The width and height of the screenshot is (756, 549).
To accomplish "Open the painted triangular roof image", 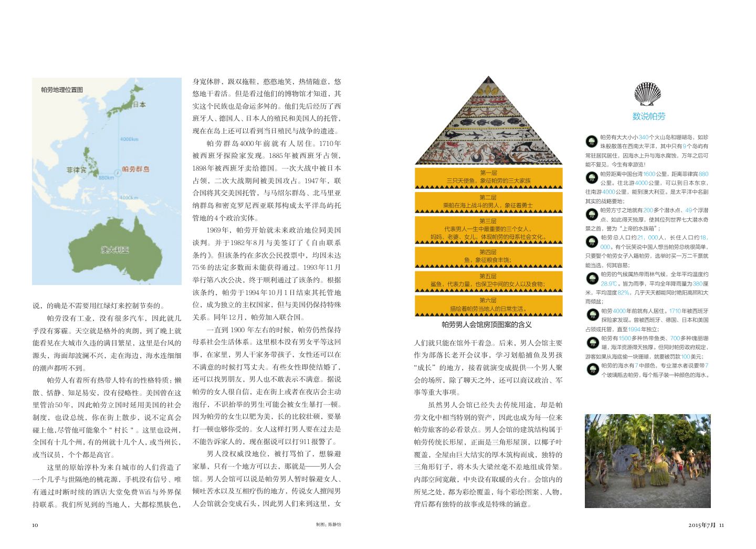I will click(488, 121).
